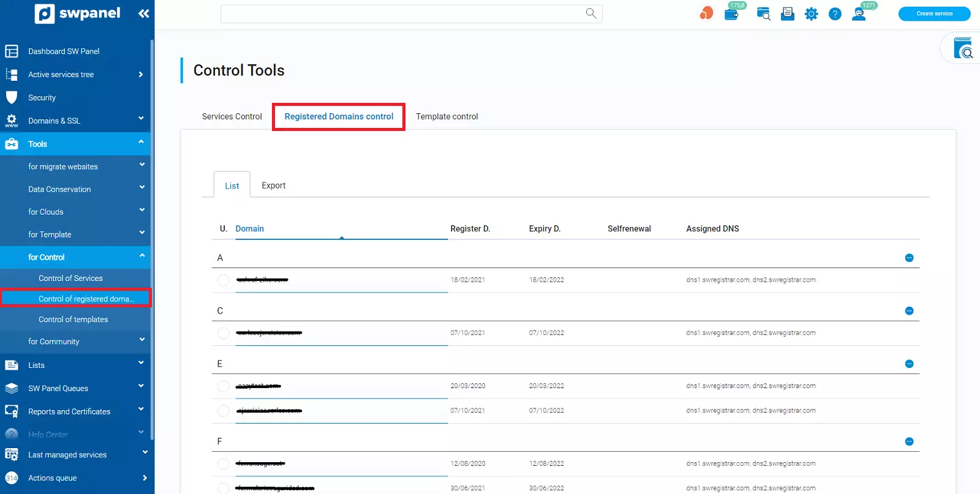The height and width of the screenshot is (494, 980).
Task: Open the support agent icon
Action: (859, 14)
